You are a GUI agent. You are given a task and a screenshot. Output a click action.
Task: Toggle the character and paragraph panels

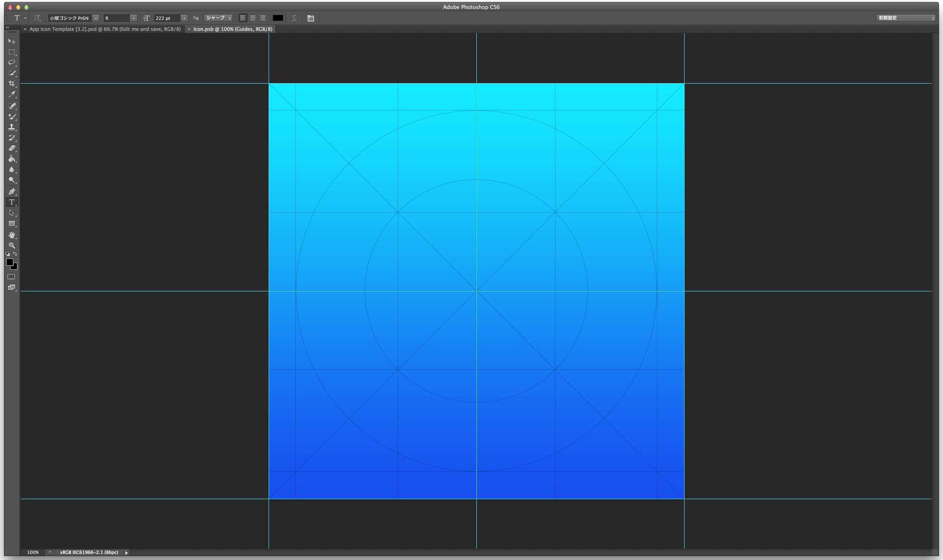click(x=311, y=18)
